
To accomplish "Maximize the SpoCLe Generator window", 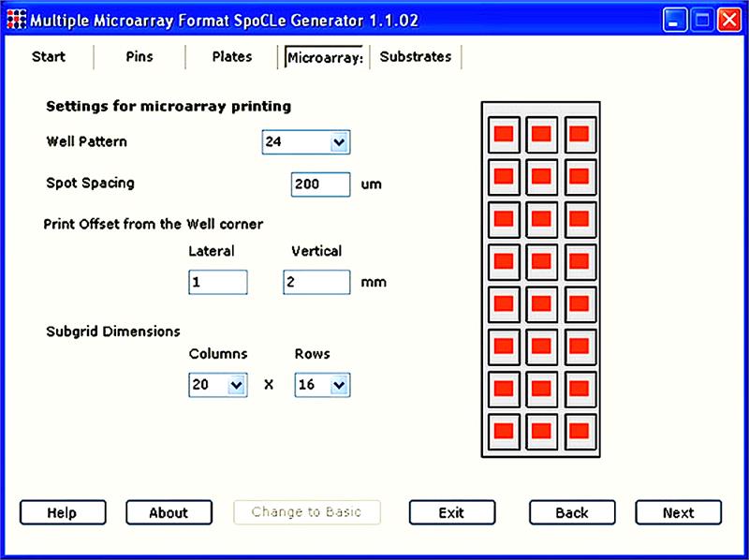I will (702, 20).
